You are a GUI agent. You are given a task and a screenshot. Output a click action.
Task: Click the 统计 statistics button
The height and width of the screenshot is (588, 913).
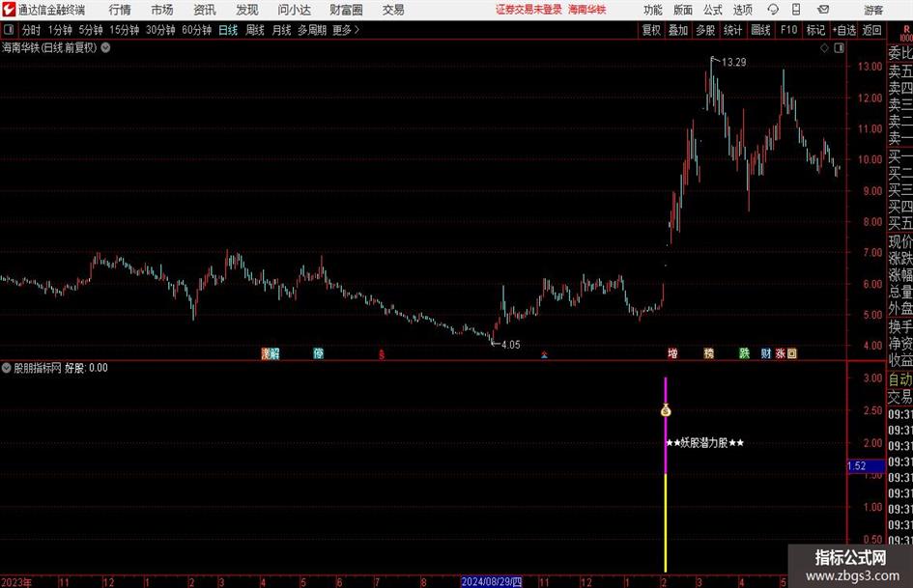732,30
